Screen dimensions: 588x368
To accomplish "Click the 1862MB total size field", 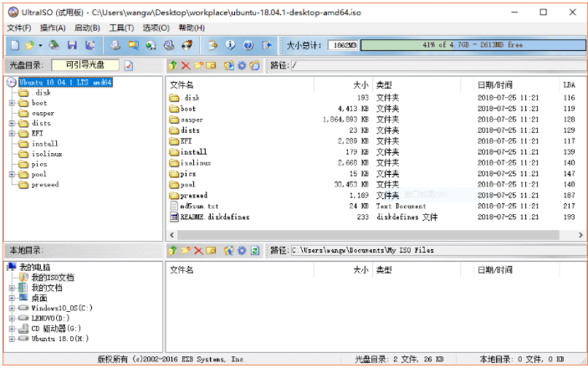I will pyautogui.click(x=343, y=45).
